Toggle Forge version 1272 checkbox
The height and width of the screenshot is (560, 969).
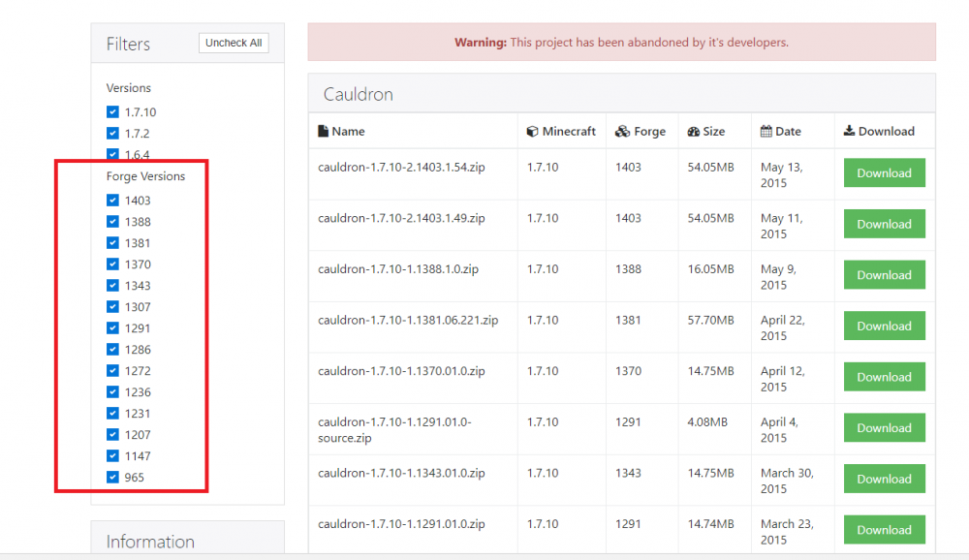(x=112, y=371)
